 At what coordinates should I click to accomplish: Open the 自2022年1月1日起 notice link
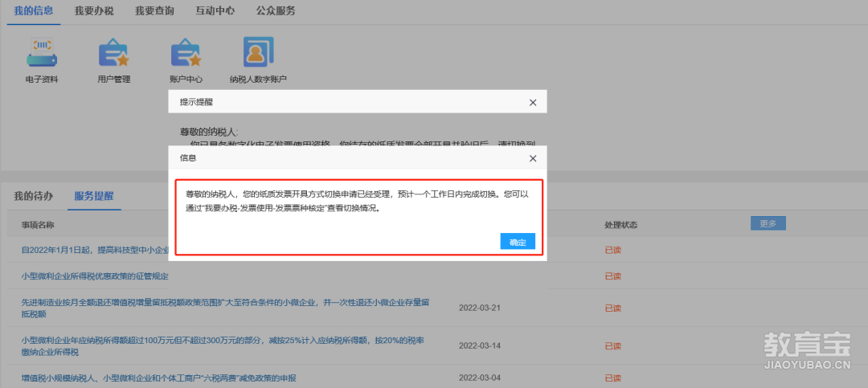(x=94, y=250)
